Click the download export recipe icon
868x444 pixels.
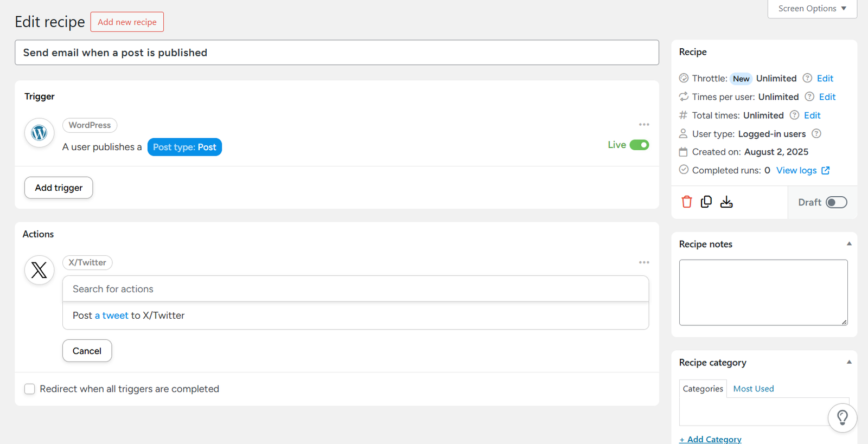(x=726, y=202)
